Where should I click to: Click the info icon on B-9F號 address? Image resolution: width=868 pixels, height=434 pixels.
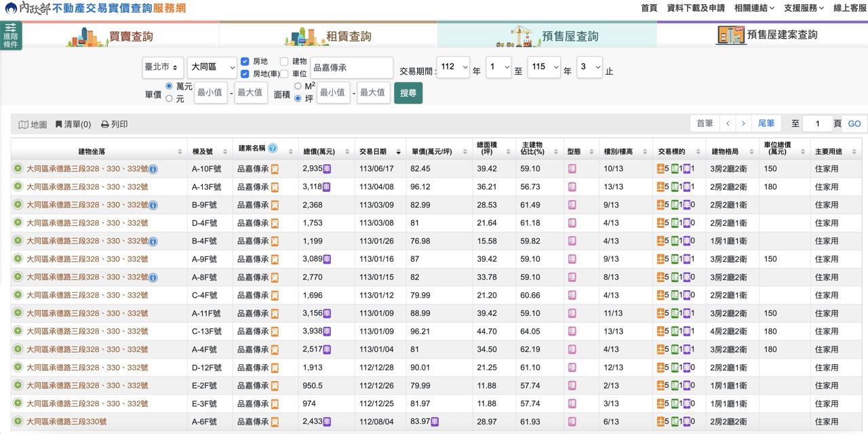(x=153, y=205)
